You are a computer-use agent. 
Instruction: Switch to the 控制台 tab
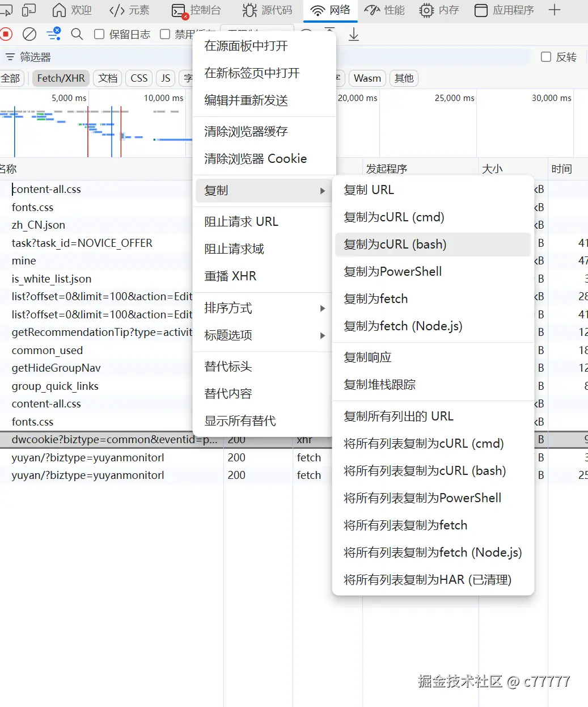click(x=196, y=10)
